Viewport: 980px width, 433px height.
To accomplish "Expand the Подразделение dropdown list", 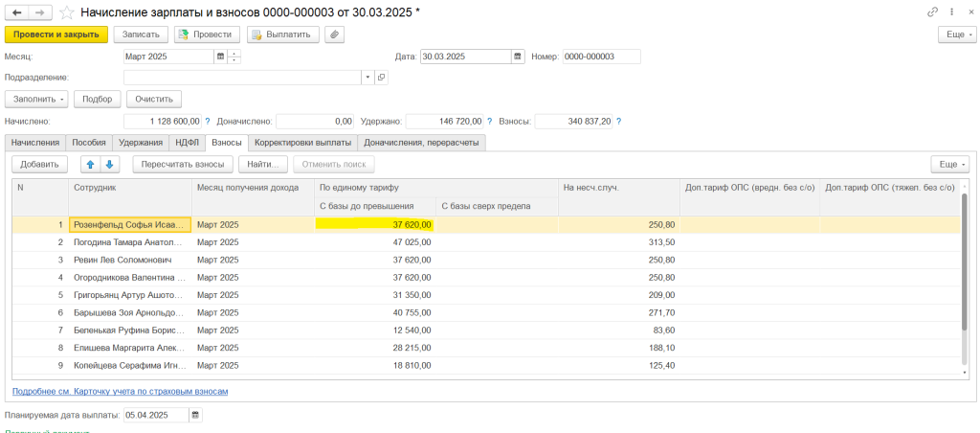I will 367,77.
